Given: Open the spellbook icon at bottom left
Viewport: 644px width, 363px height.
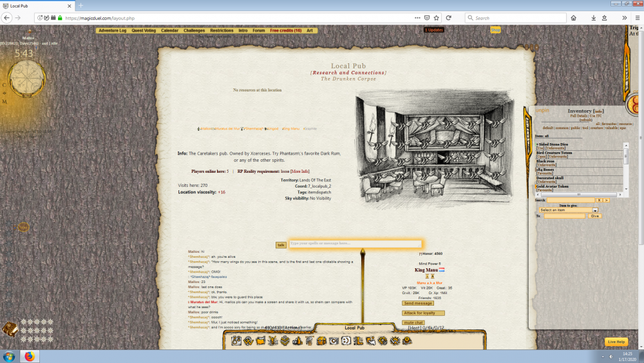Looking at the screenshot, I should tap(10, 329).
